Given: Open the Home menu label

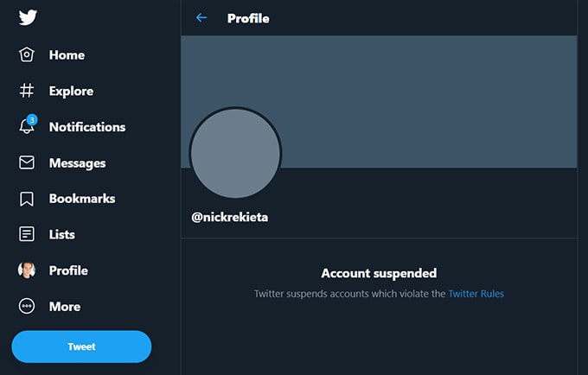Looking at the screenshot, I should tap(67, 55).
